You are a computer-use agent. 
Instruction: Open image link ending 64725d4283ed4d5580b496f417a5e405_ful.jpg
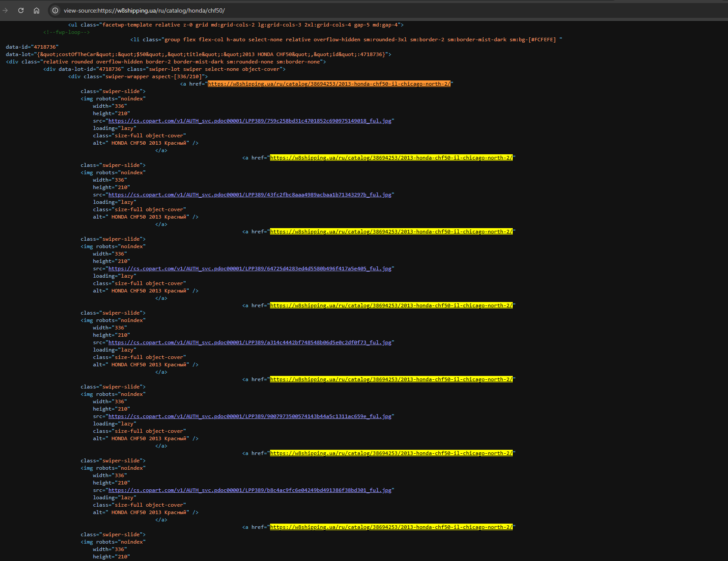click(x=250, y=269)
